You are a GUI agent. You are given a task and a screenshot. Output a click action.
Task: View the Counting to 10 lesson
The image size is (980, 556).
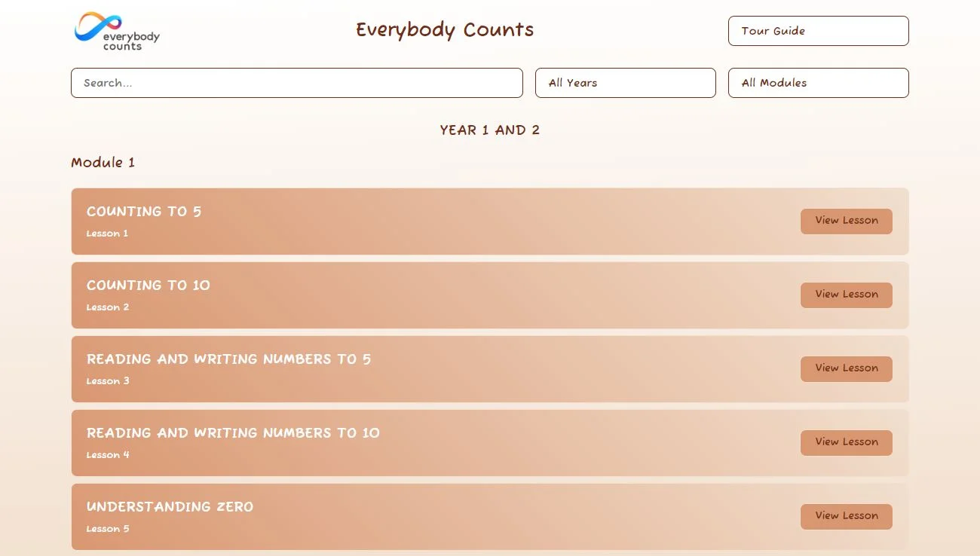pos(846,295)
